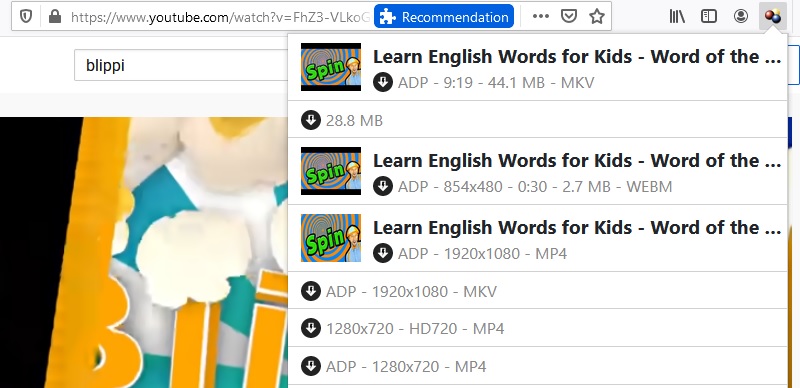Select '1280x720 - HD720 - MP4' row
The image size is (800, 388).
(538, 328)
